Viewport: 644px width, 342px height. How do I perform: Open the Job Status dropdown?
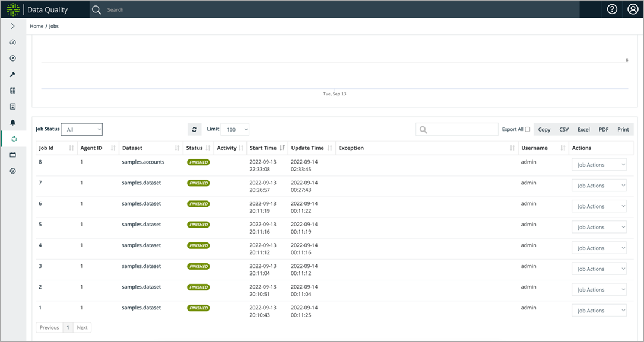82,130
